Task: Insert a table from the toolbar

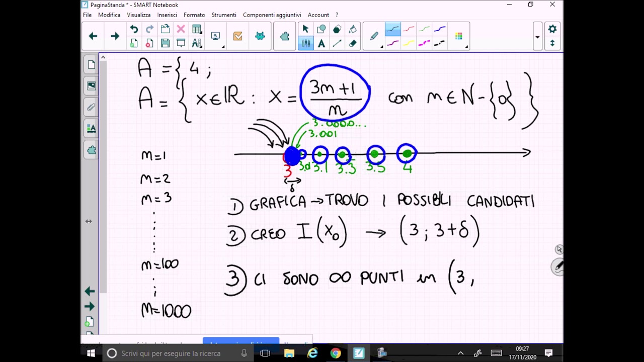Action: (197, 29)
